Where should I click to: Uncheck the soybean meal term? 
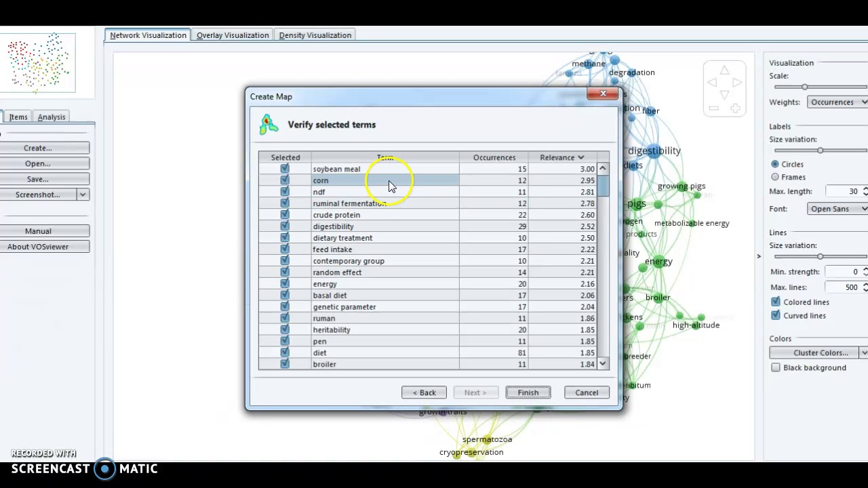click(x=285, y=169)
